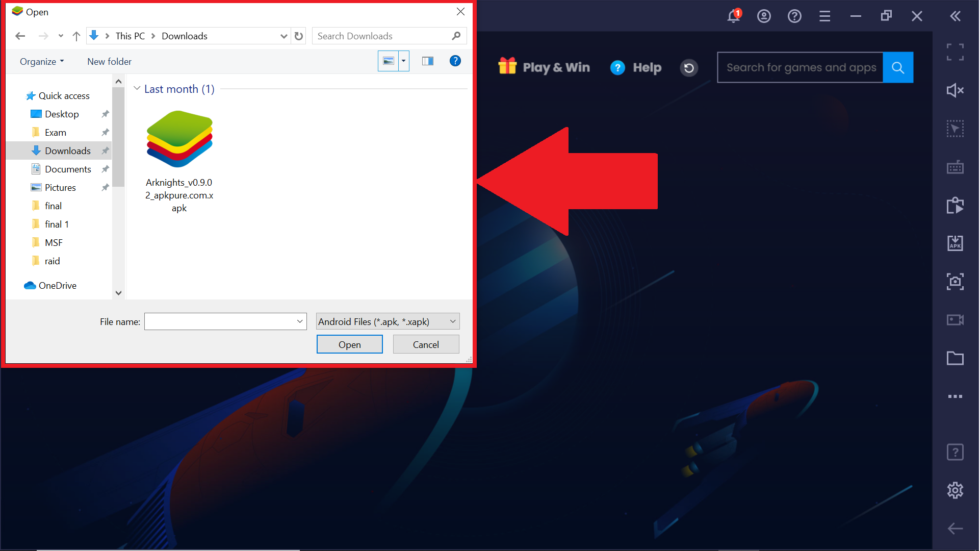Image resolution: width=980 pixels, height=551 pixels.
Task: Click the Search games and apps input field
Action: pos(802,67)
